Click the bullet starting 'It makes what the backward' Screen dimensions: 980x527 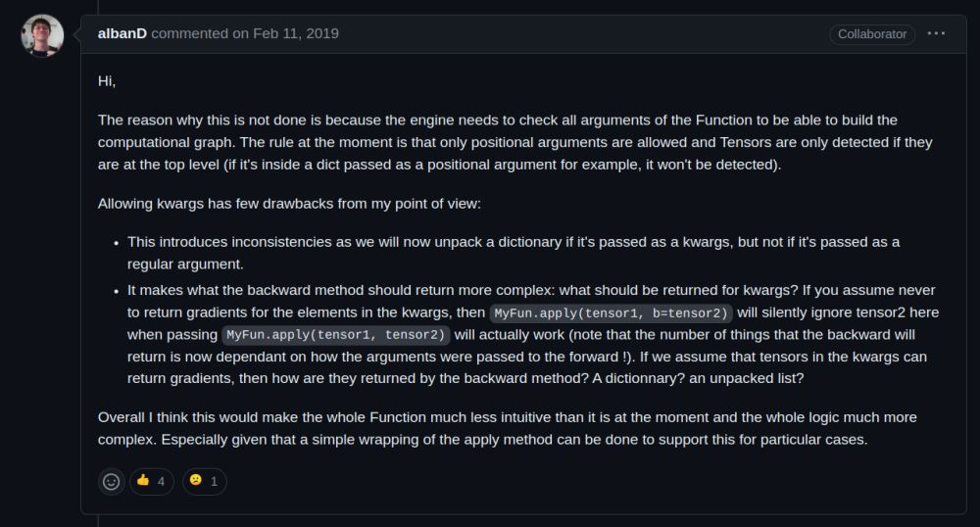click(x=533, y=334)
